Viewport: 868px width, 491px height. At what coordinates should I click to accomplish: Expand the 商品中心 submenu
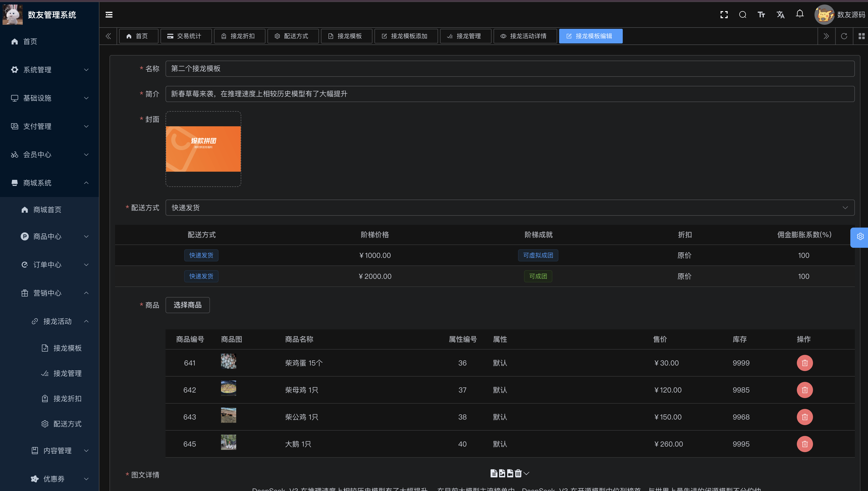[x=49, y=237]
